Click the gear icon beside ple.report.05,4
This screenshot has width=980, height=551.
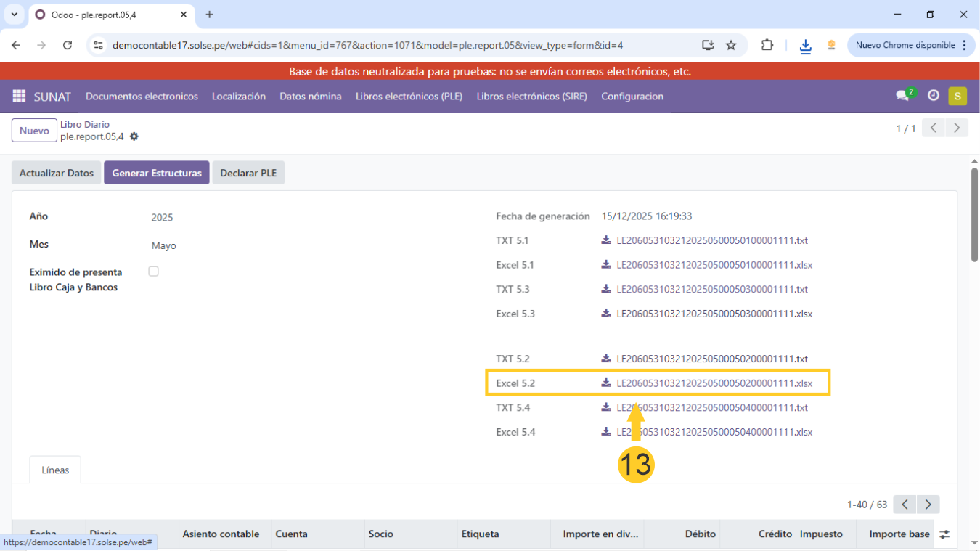134,136
